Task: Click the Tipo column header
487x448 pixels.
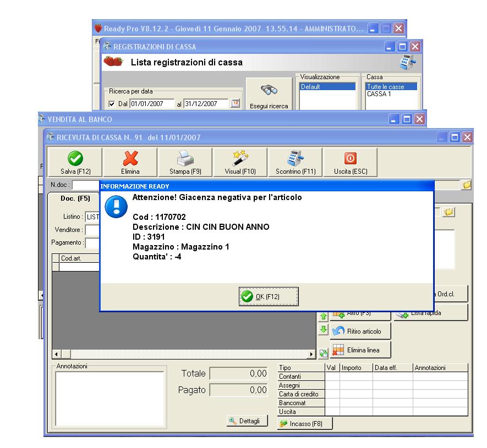Action: 301,368
